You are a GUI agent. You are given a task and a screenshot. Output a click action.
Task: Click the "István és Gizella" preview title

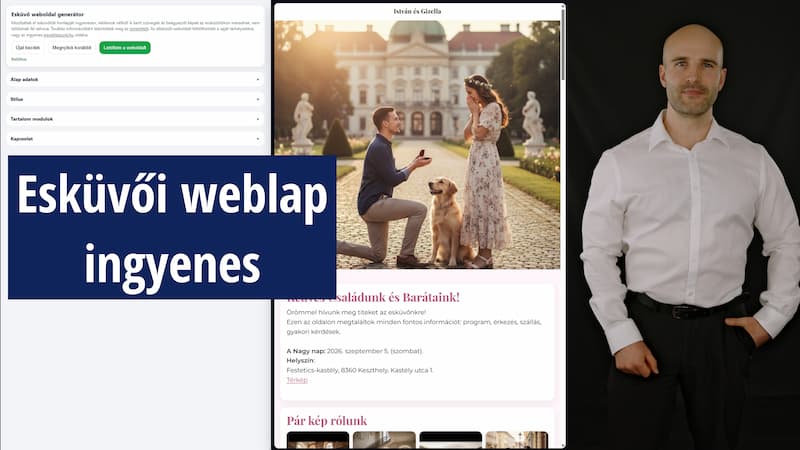click(417, 11)
